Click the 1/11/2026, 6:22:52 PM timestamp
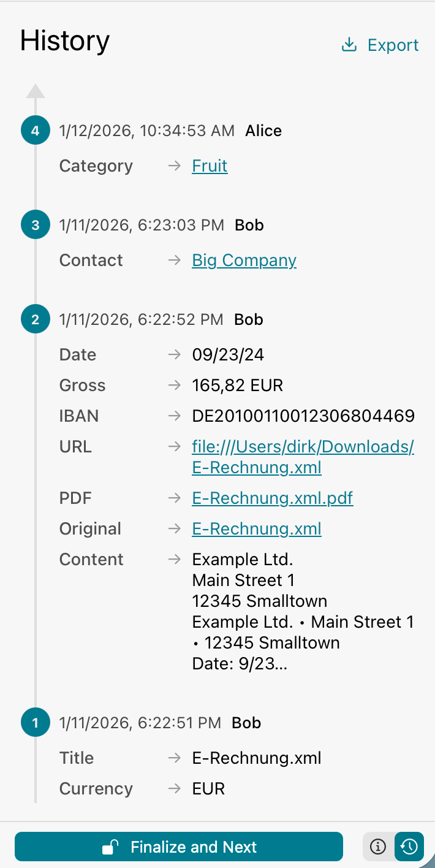This screenshot has width=435, height=868. tap(142, 319)
